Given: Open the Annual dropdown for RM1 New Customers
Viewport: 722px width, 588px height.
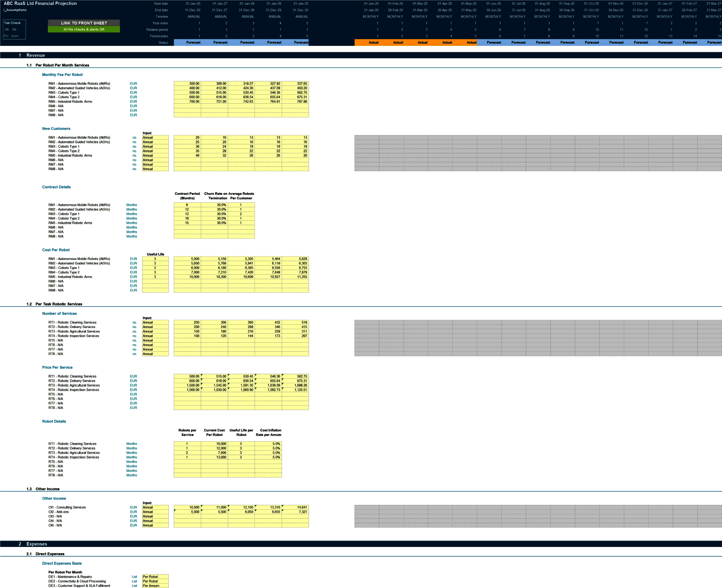Looking at the screenshot, I should point(155,137).
